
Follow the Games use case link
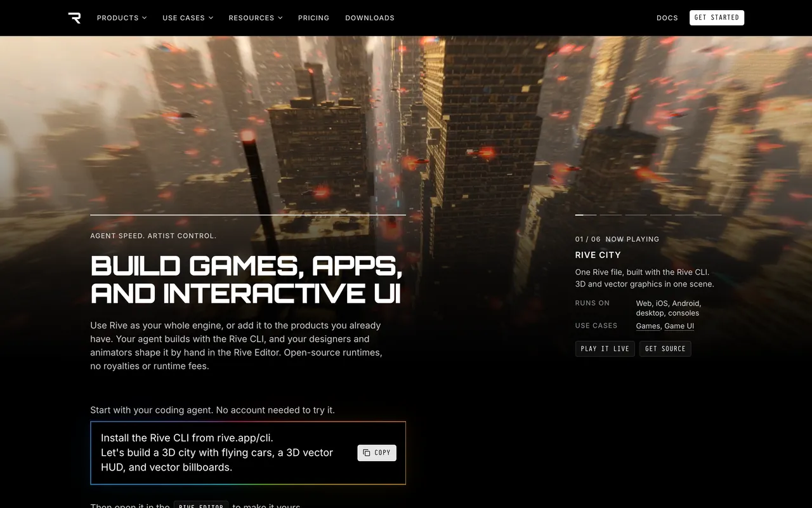click(648, 326)
